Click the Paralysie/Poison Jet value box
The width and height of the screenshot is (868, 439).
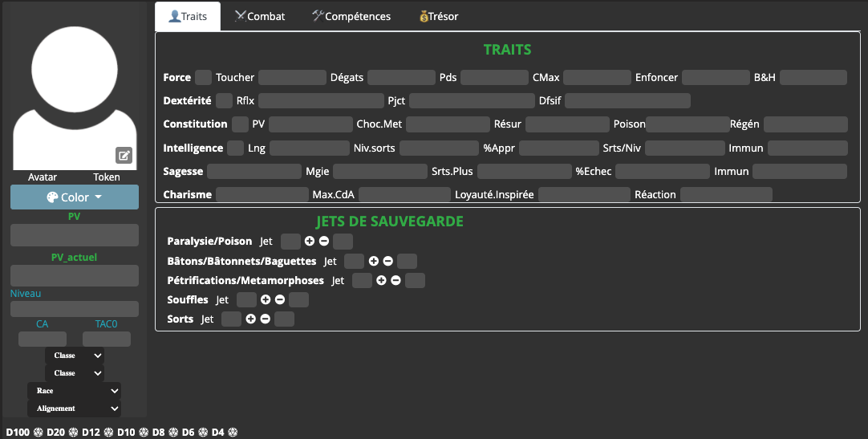(290, 242)
